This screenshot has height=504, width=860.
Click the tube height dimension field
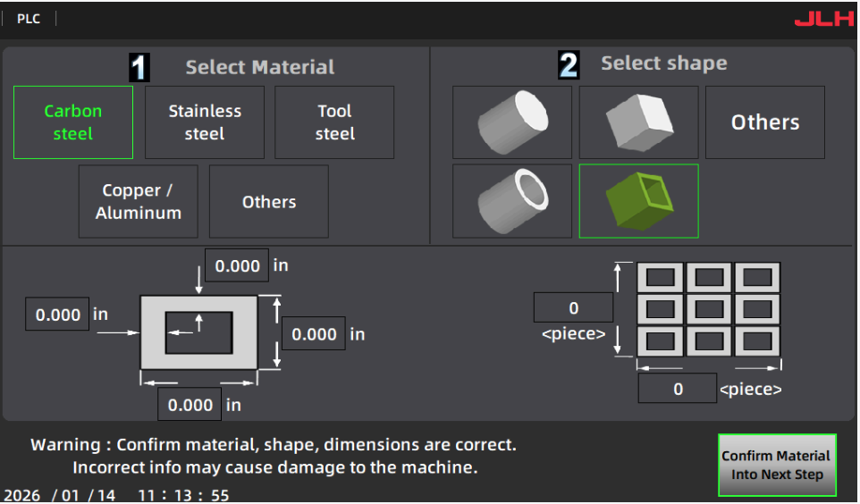pyautogui.click(x=314, y=334)
